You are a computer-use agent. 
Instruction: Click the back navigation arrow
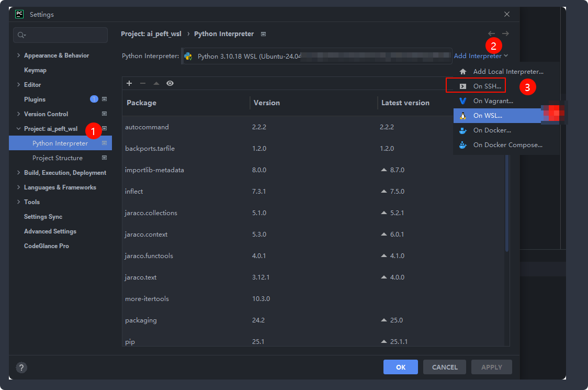(491, 34)
